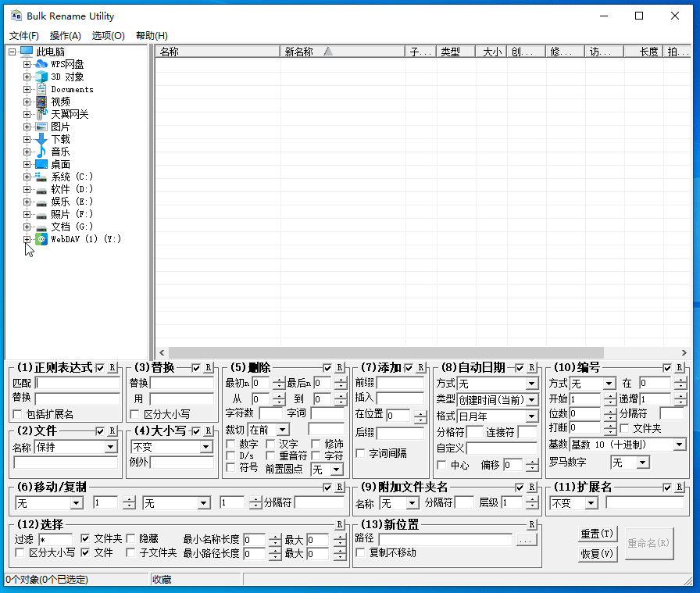The width and height of the screenshot is (700, 593).
Task: Reset the (8)自动日期 group with R
Action: (532, 367)
